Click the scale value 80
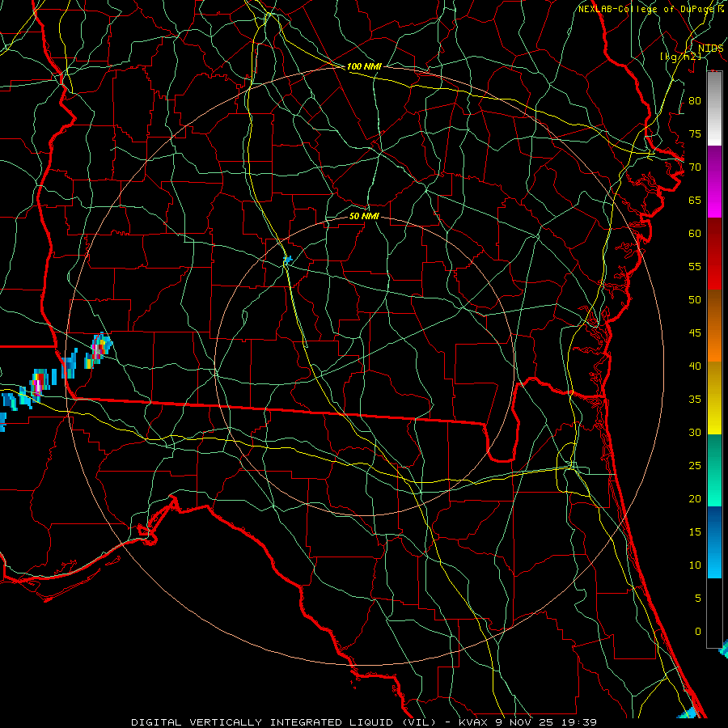 pyautogui.click(x=695, y=101)
